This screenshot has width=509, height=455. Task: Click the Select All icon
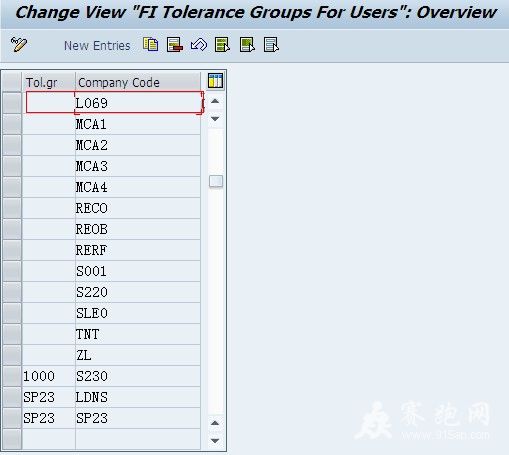(223, 45)
